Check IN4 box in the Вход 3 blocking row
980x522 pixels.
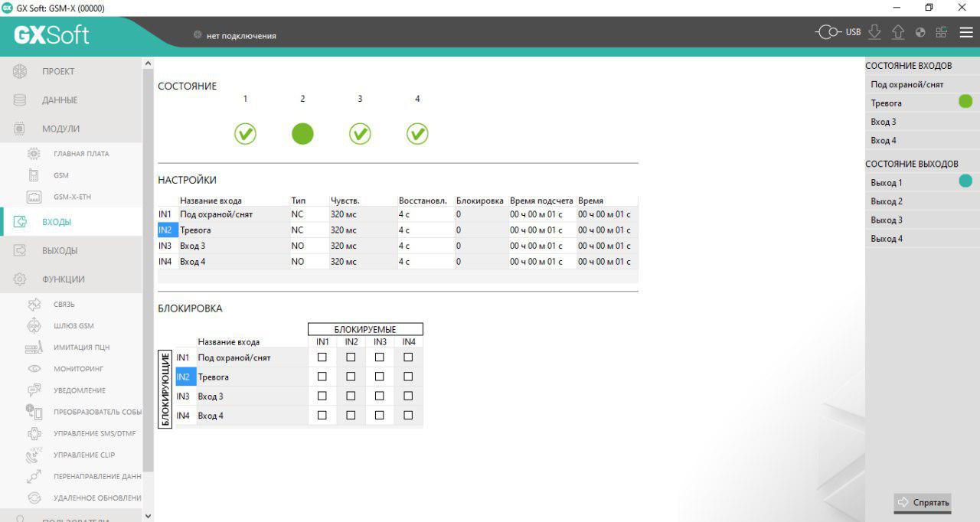(408, 396)
